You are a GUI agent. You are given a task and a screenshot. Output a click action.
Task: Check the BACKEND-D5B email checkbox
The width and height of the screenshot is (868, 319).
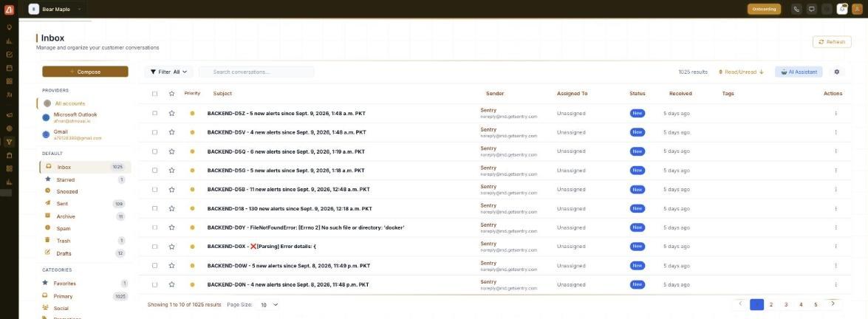click(154, 189)
